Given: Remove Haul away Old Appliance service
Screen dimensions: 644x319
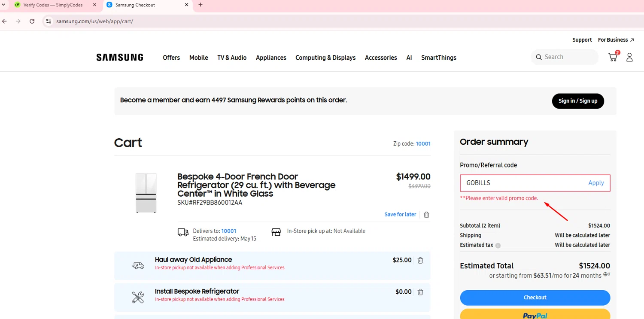Looking at the screenshot, I should 420,260.
